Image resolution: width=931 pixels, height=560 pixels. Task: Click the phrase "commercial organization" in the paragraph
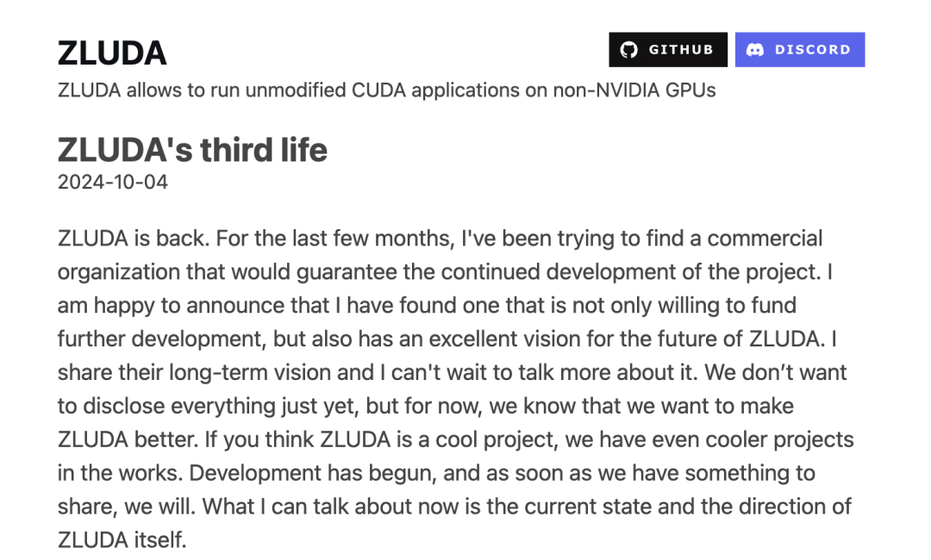pyautogui.click(x=765, y=238)
